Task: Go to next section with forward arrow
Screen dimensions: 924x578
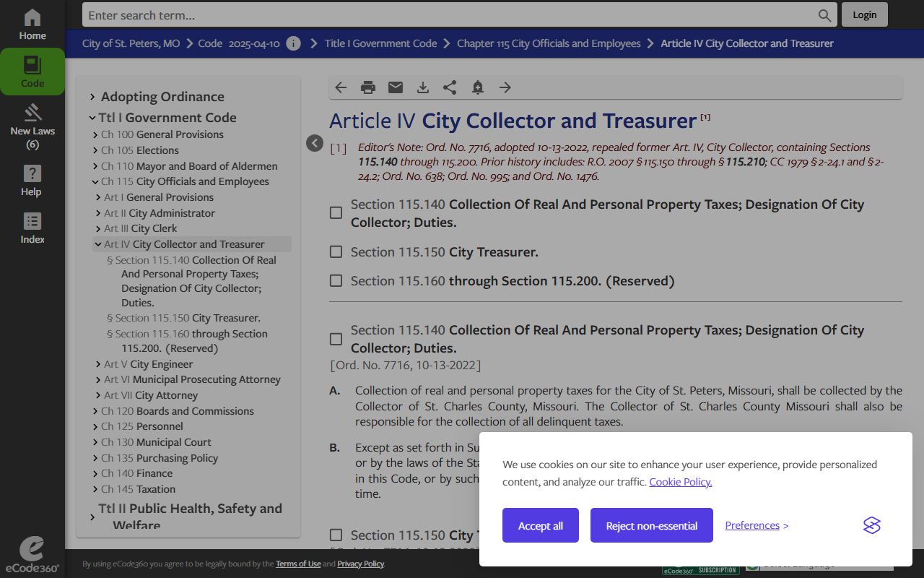Action: [x=505, y=87]
